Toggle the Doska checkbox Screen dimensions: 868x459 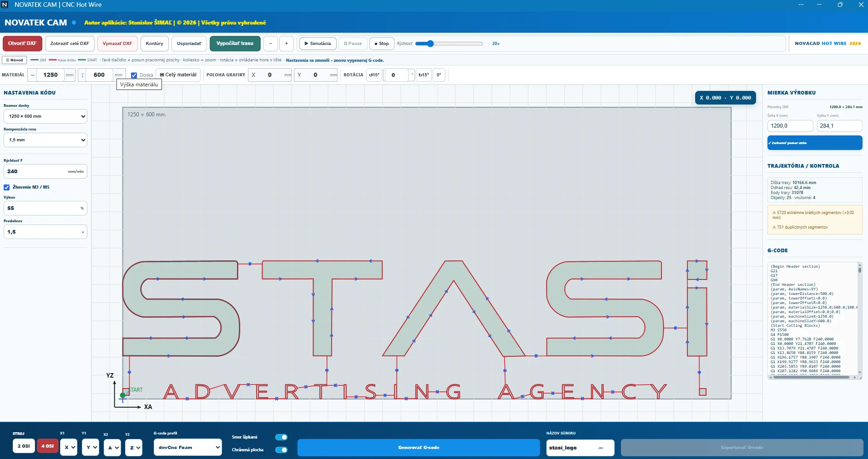click(134, 75)
